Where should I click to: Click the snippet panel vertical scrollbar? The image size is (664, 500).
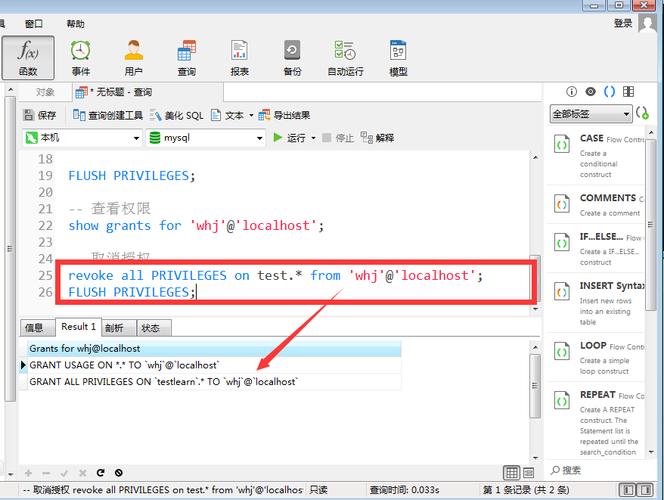[x=651, y=224]
